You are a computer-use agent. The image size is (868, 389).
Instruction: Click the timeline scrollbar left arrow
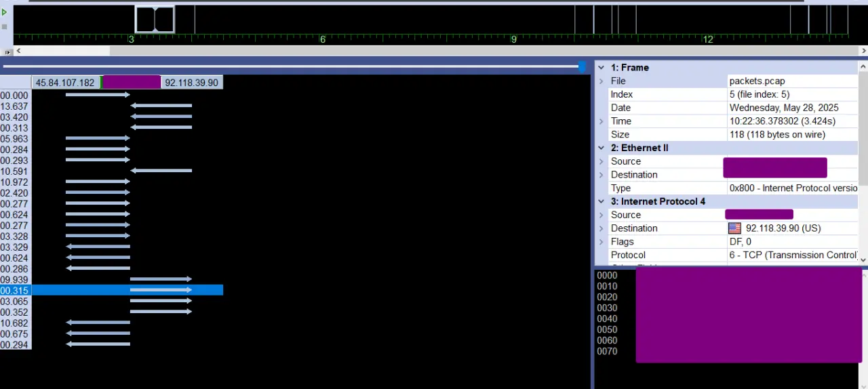(19, 51)
